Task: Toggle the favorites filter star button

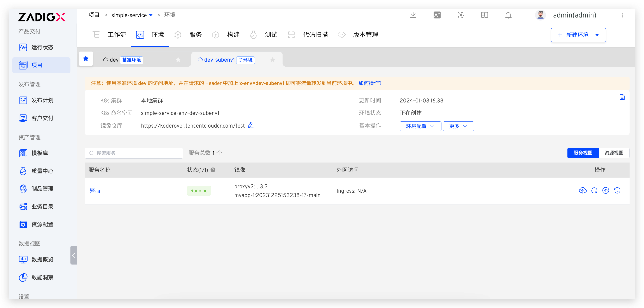Action: [86, 59]
